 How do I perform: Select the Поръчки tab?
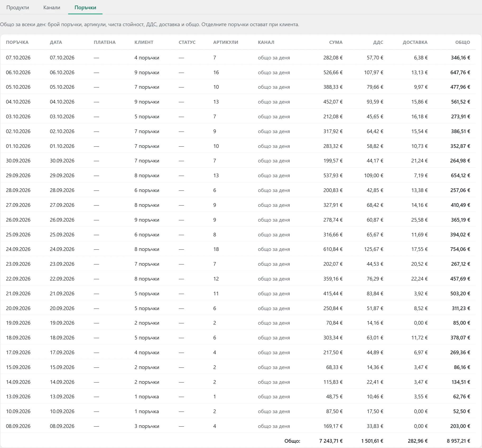tap(85, 7)
